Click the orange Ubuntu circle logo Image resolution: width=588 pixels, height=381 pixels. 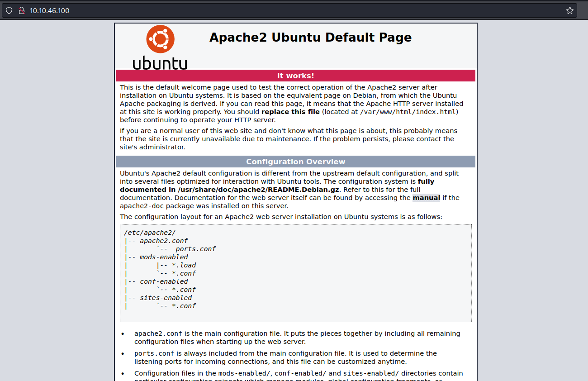tap(160, 39)
